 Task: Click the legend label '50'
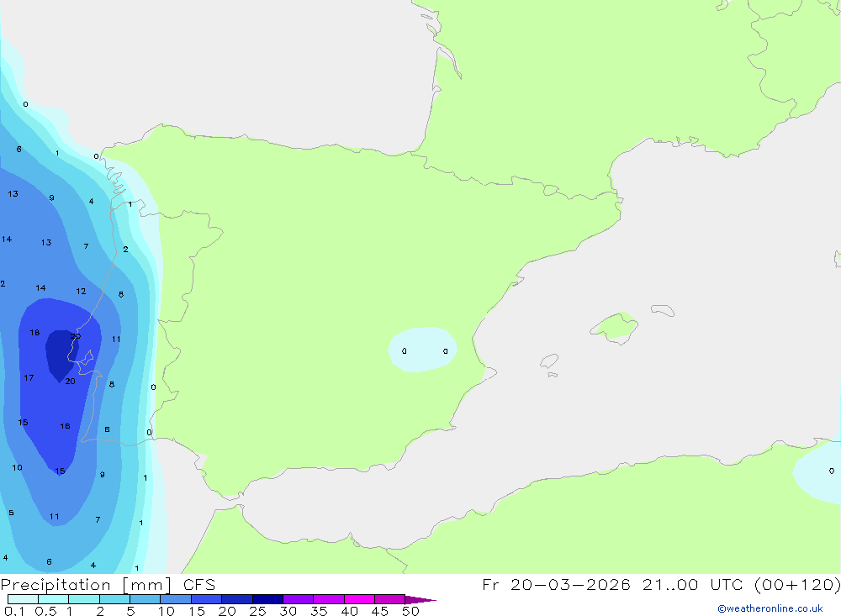point(411,611)
